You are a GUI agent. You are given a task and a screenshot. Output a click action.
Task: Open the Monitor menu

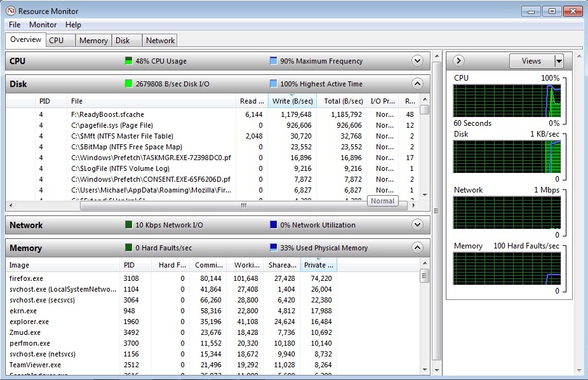[43, 25]
